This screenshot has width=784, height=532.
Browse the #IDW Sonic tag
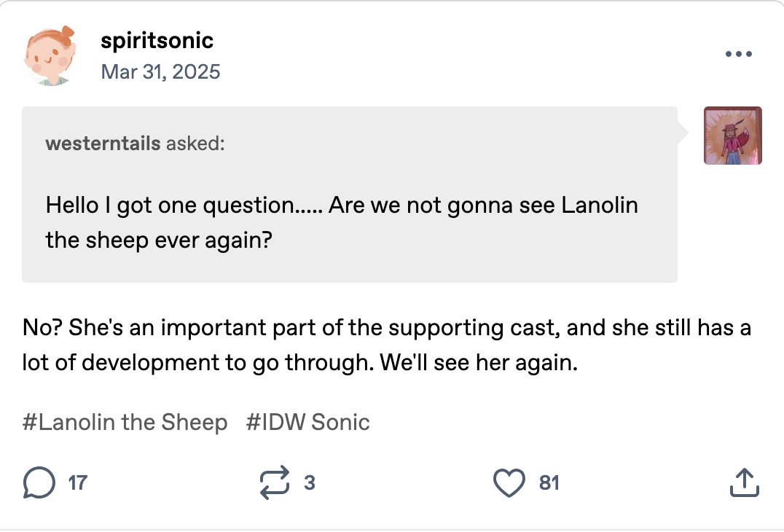(308, 422)
